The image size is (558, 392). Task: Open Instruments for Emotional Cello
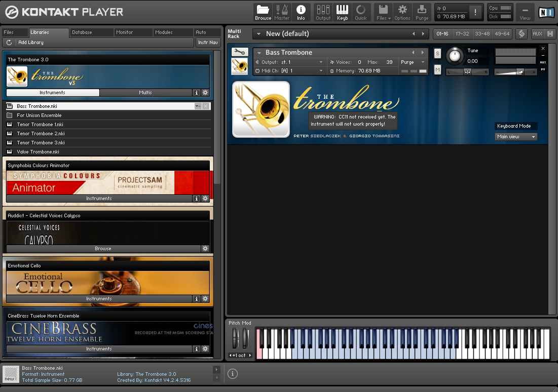pyautogui.click(x=99, y=299)
